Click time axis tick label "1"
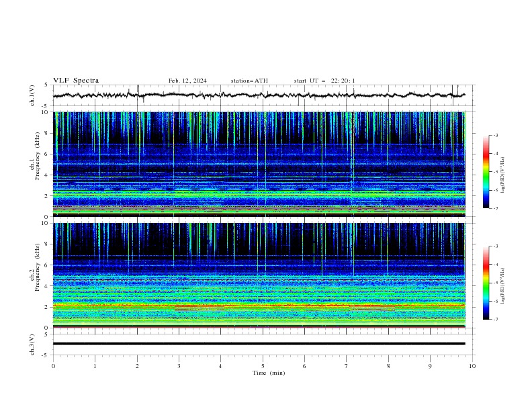 95,366
